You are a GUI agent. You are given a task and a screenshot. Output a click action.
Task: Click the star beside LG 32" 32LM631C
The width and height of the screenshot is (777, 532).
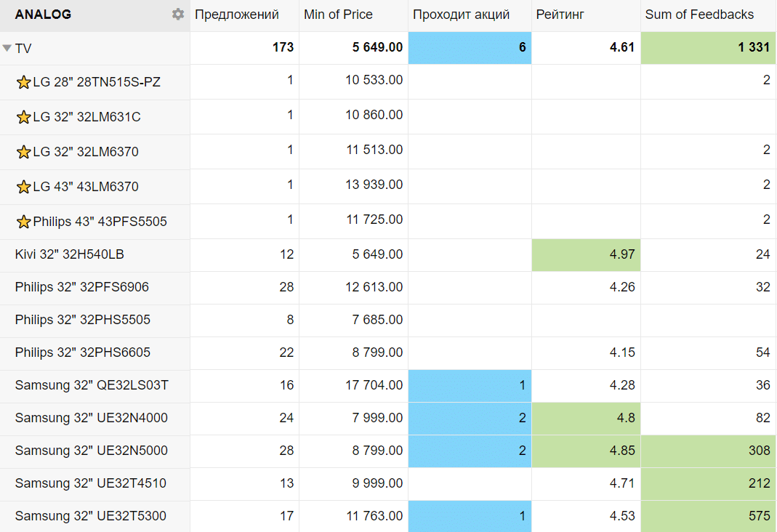tap(23, 117)
